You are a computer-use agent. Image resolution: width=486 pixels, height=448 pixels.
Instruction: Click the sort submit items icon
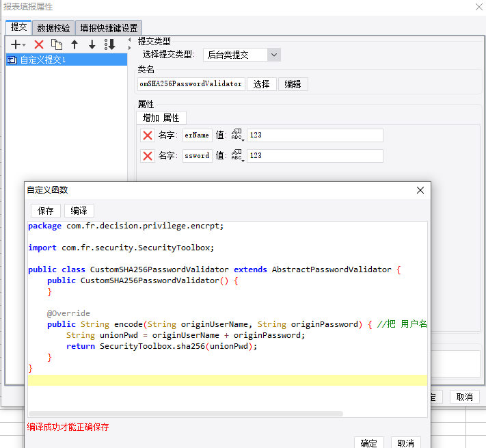tap(110, 44)
